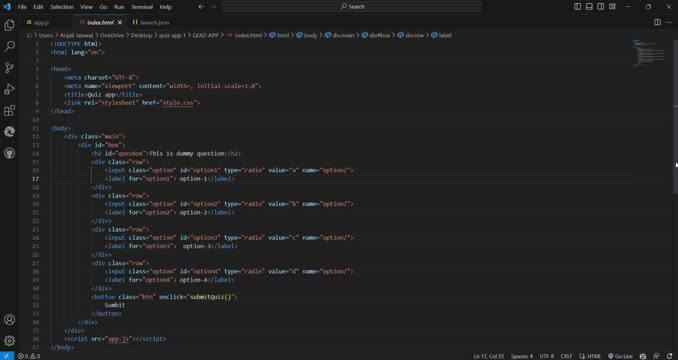Toggle the secondary side bar layout button

[x=601, y=6]
